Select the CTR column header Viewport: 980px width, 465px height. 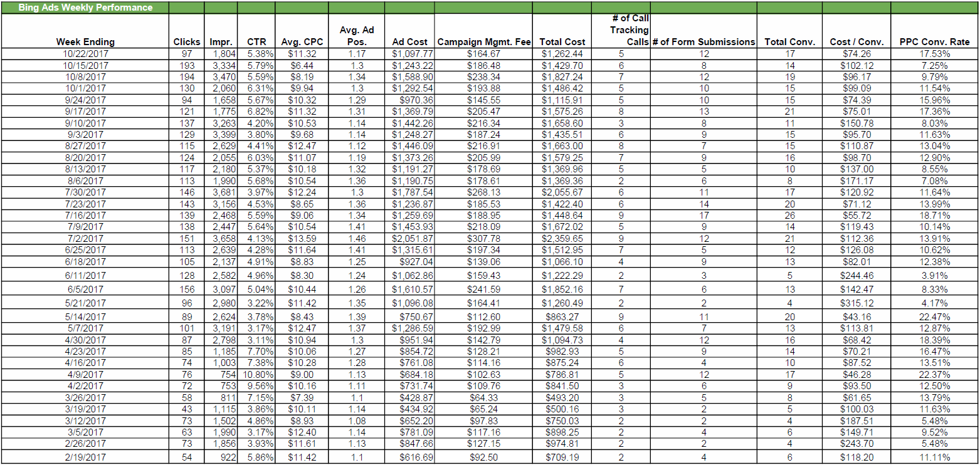click(256, 42)
